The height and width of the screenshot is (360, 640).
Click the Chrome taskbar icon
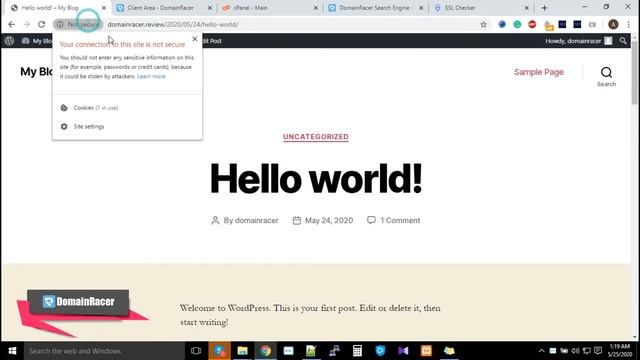[x=266, y=351]
